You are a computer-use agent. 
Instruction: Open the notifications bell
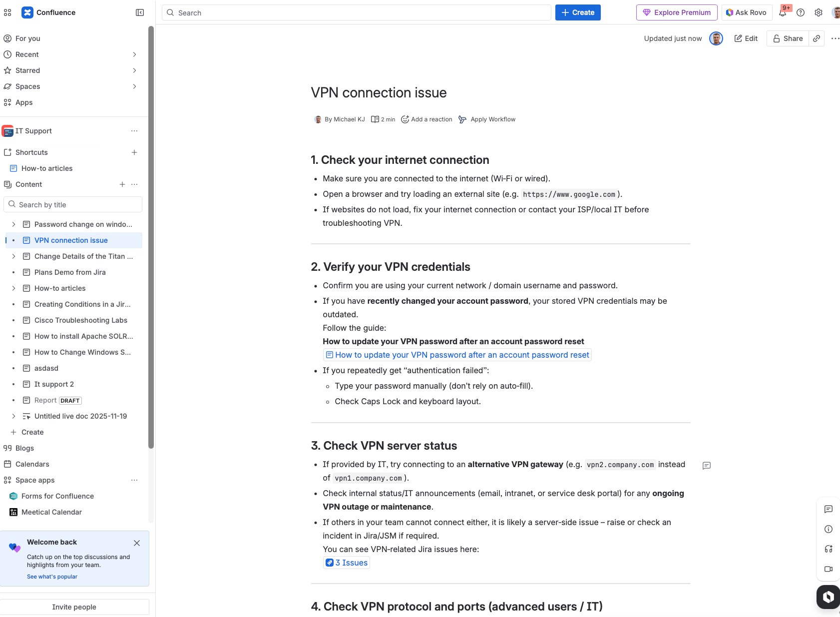click(x=783, y=12)
